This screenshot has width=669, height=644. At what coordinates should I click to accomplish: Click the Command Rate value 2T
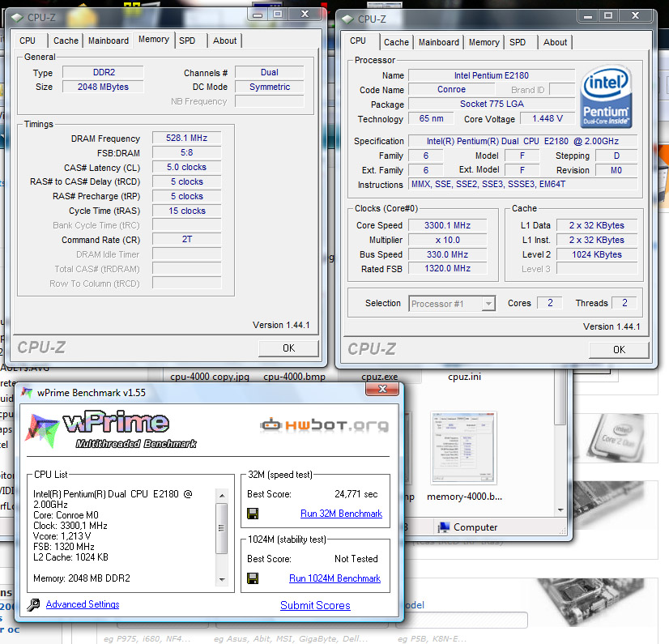pyautogui.click(x=187, y=240)
